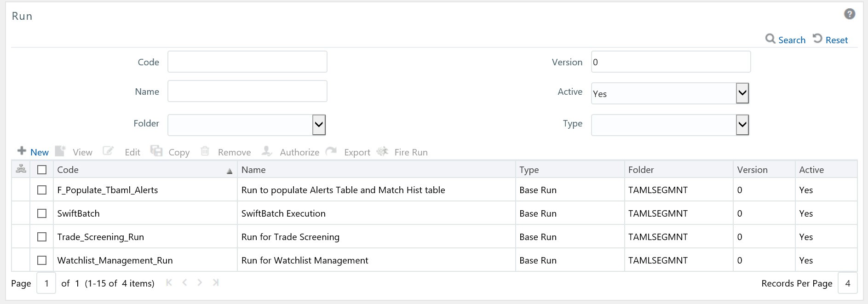Click the Fire Run icon
Screen dimensions: 868x304
click(x=382, y=151)
